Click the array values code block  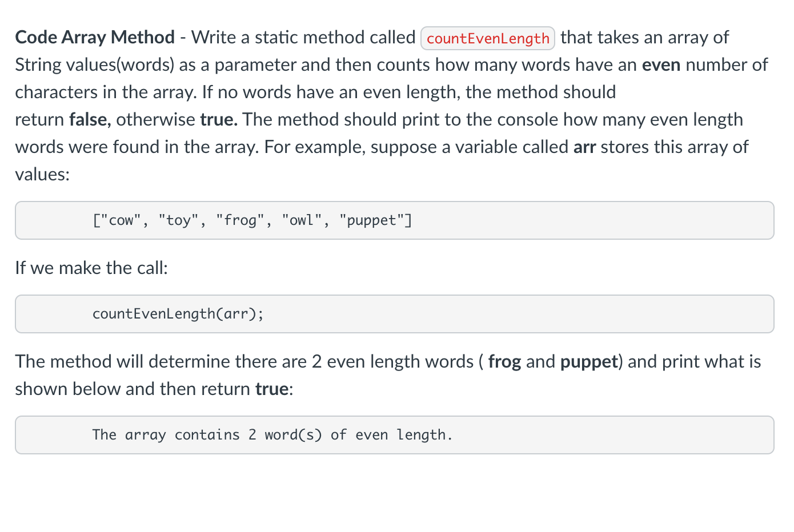point(395,220)
